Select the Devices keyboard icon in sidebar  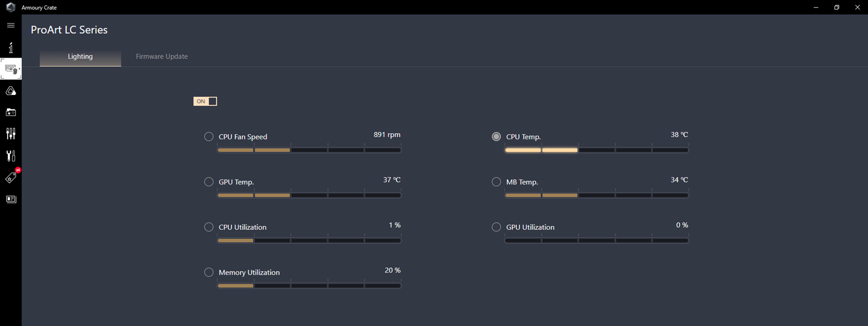[x=11, y=69]
